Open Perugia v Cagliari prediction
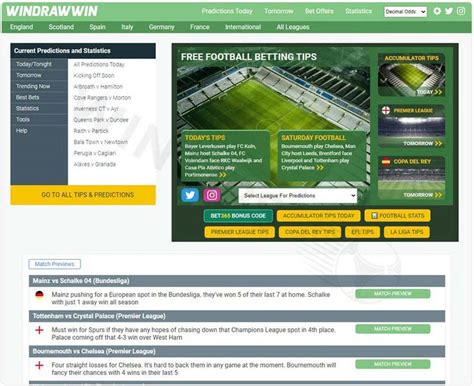Viewport: 474px width, 386px height. [x=95, y=153]
